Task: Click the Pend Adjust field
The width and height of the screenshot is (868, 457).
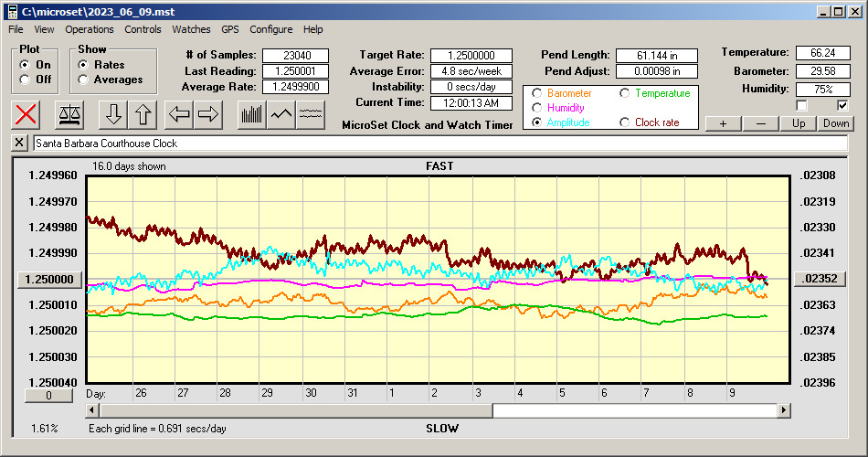Action: [657, 71]
